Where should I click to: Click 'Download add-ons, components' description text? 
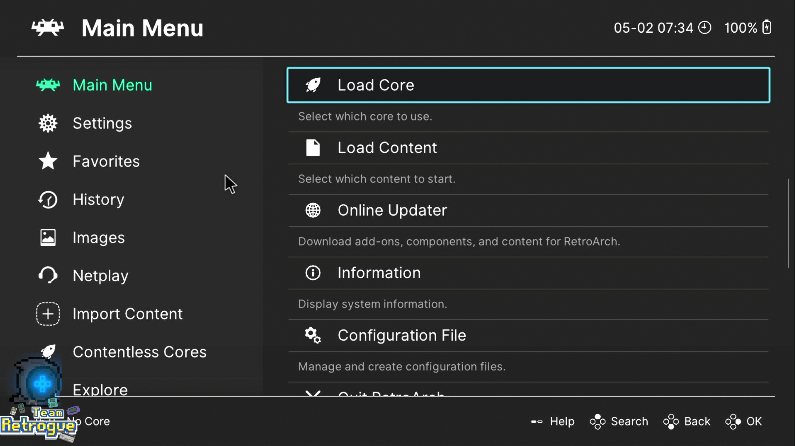[x=459, y=241]
